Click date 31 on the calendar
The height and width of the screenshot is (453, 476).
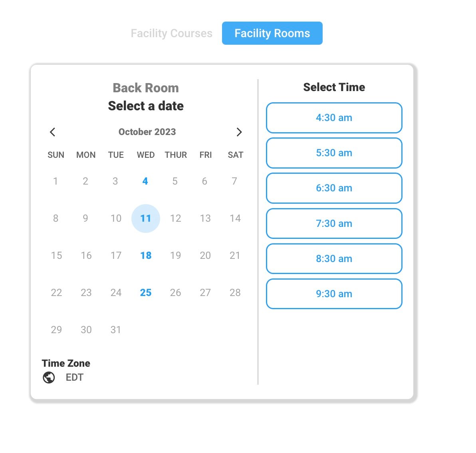[x=116, y=330]
